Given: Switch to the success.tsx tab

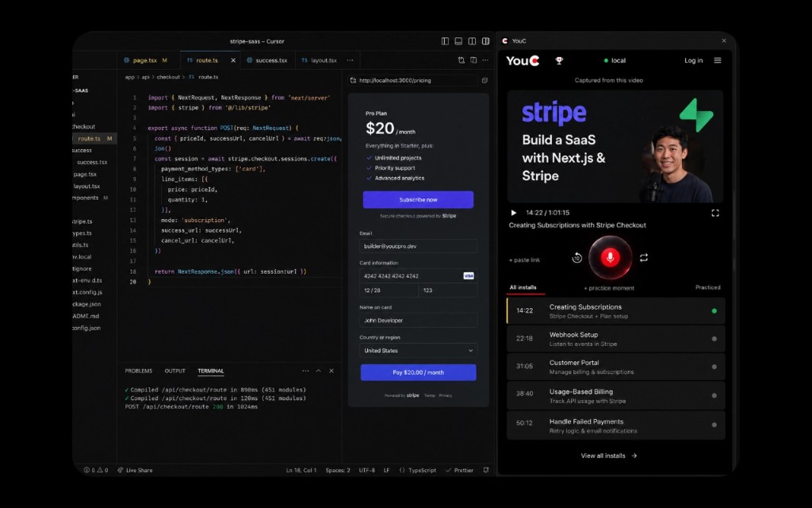Looking at the screenshot, I should 268,60.
